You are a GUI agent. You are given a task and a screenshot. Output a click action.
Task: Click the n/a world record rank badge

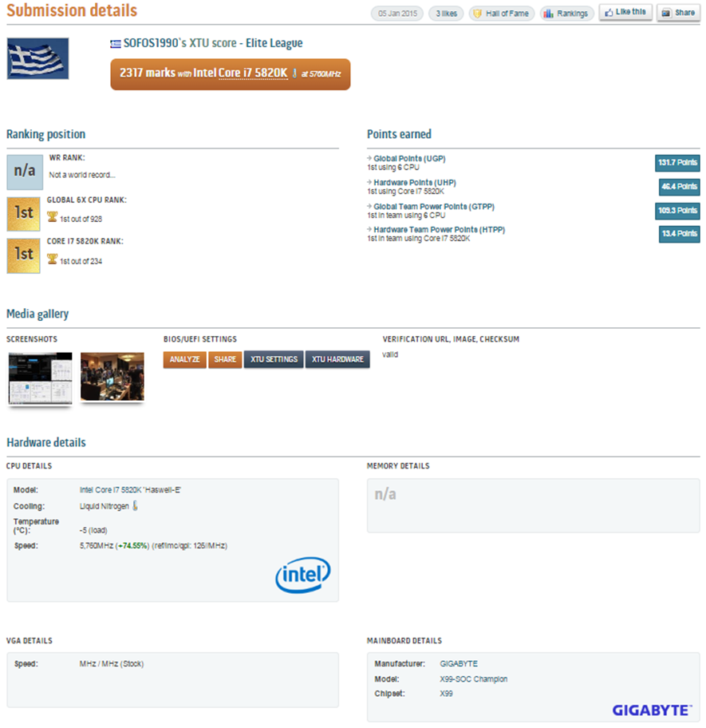[25, 172]
